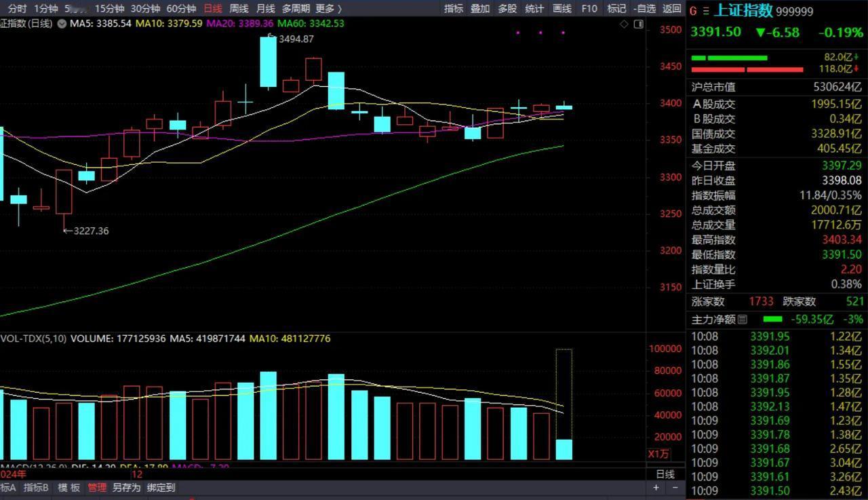Click the 82.0亿 inflow value
The width and height of the screenshot is (868, 500).
tap(837, 57)
